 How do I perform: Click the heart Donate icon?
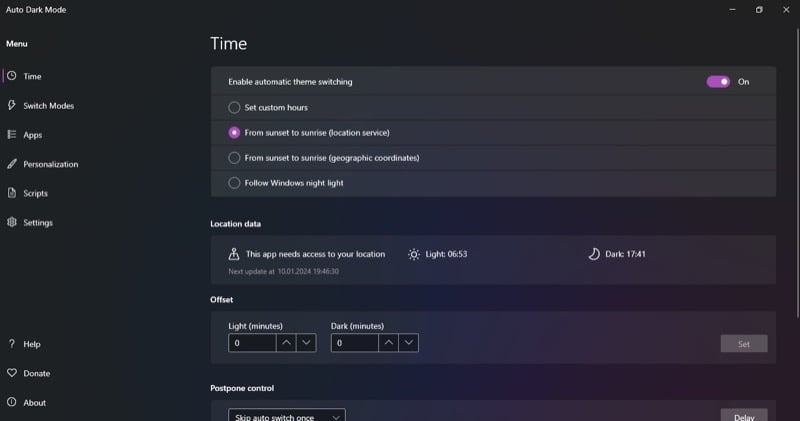(x=12, y=373)
